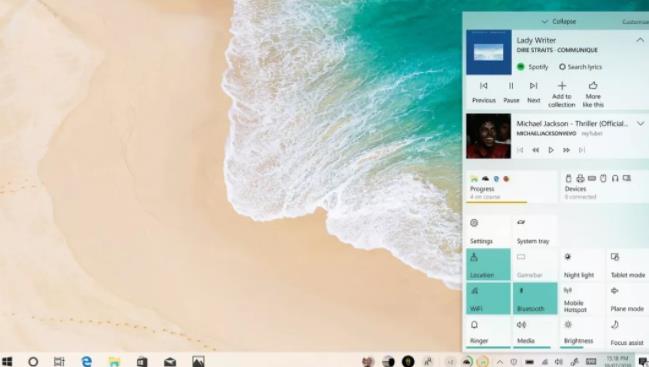Open Customize link at panel top
Image resolution: width=649 pixels, height=367 pixels.
coord(635,22)
